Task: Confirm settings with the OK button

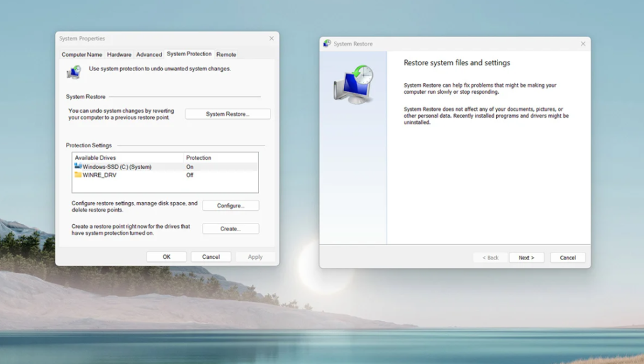Action: click(166, 256)
